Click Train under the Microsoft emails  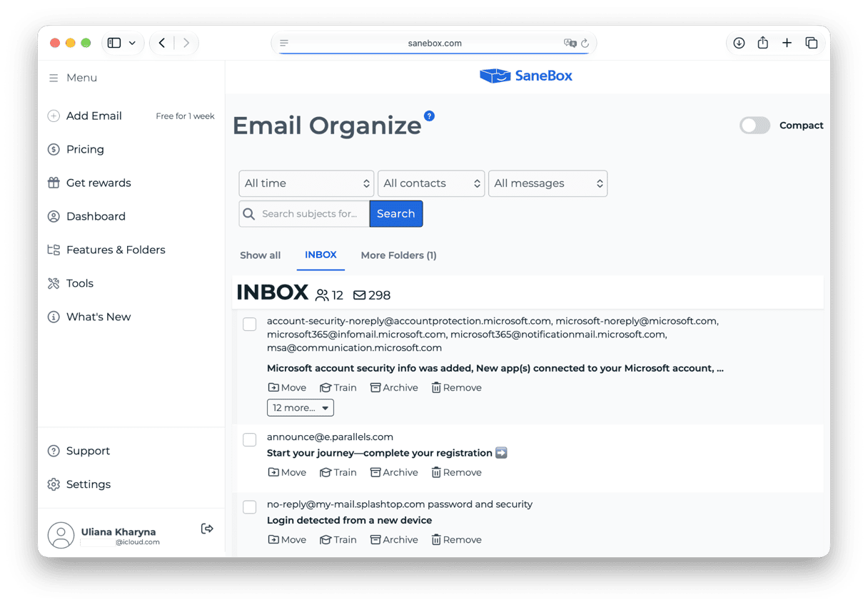pos(338,388)
